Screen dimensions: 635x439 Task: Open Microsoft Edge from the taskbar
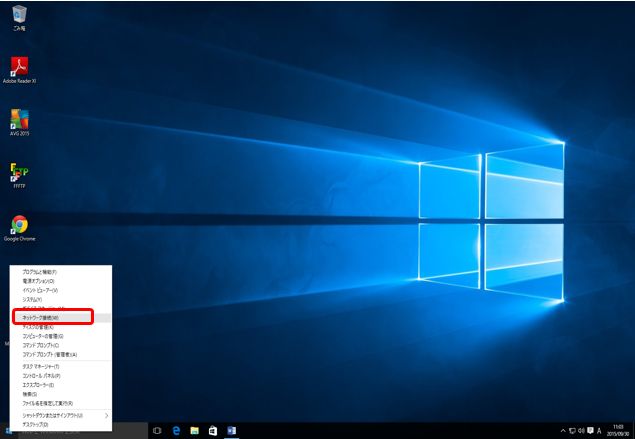point(176,430)
